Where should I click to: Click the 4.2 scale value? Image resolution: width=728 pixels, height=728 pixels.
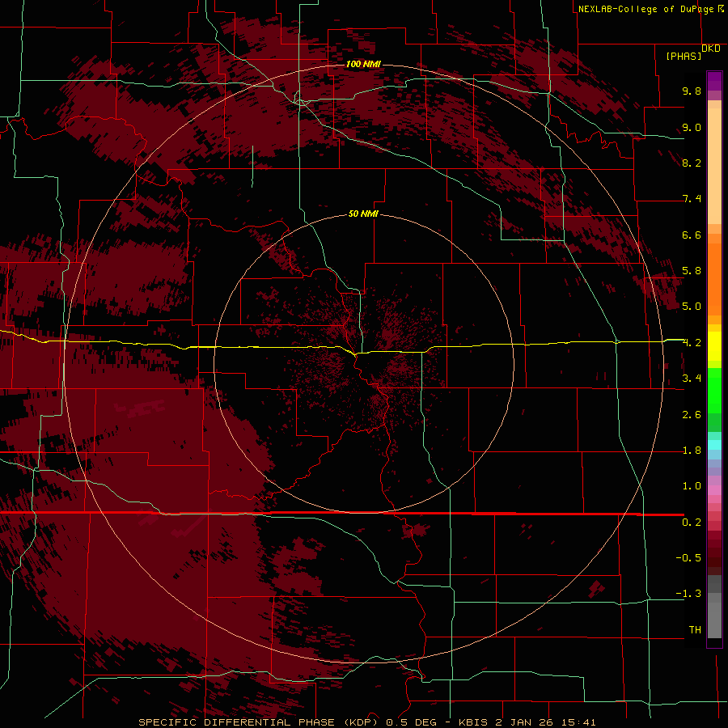[x=692, y=343]
